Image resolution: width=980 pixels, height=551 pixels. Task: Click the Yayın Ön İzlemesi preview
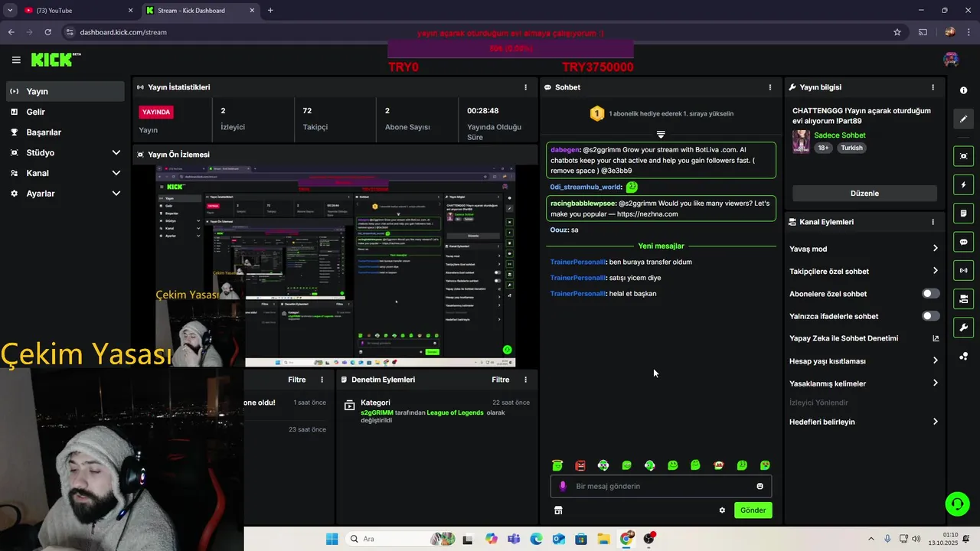335,265
